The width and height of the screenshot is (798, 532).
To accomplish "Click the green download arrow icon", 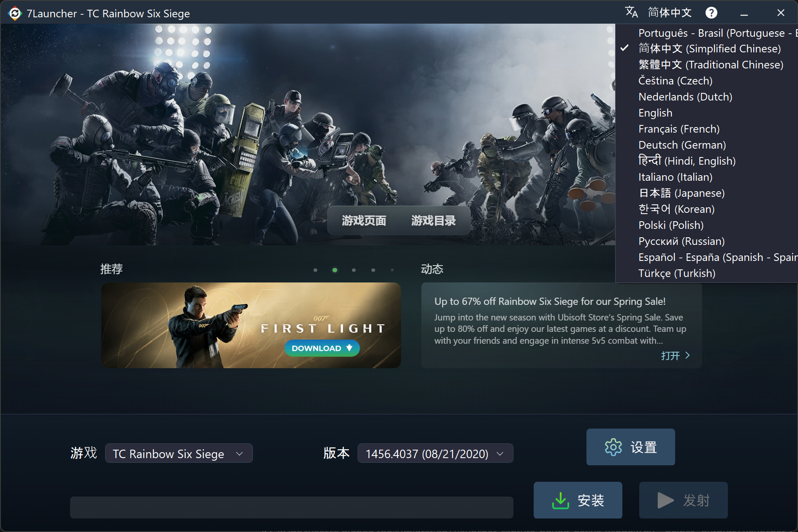I will (561, 501).
